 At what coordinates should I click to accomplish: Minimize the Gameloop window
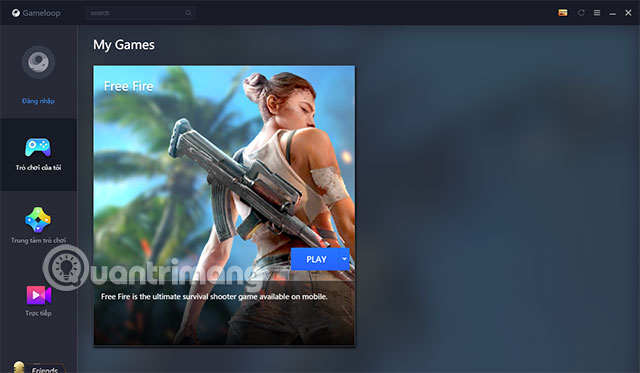tap(612, 14)
